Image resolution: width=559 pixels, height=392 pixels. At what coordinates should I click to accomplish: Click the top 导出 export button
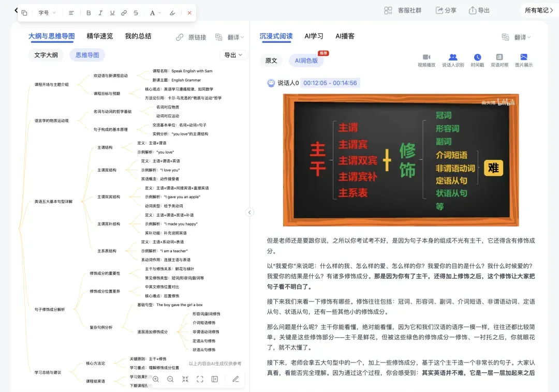pos(479,10)
